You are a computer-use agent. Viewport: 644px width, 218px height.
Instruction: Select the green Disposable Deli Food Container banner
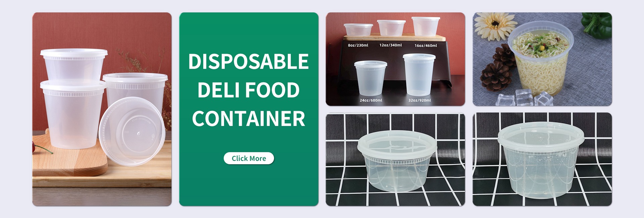(249, 109)
